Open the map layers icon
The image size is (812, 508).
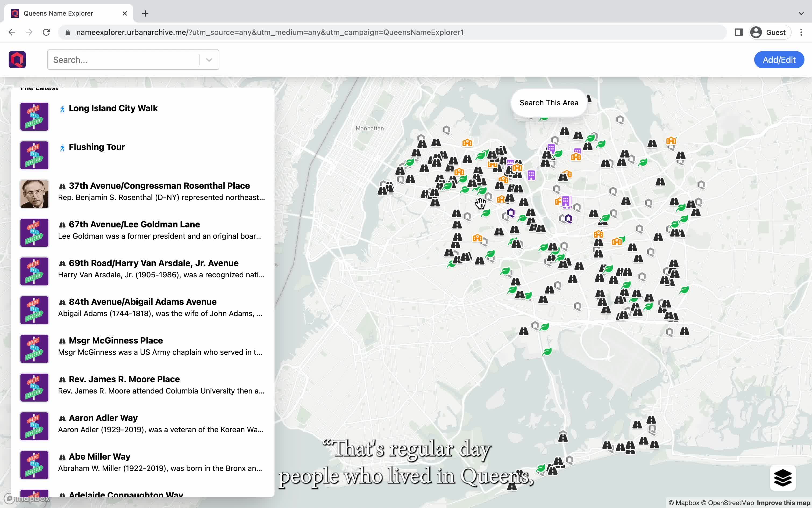(783, 478)
